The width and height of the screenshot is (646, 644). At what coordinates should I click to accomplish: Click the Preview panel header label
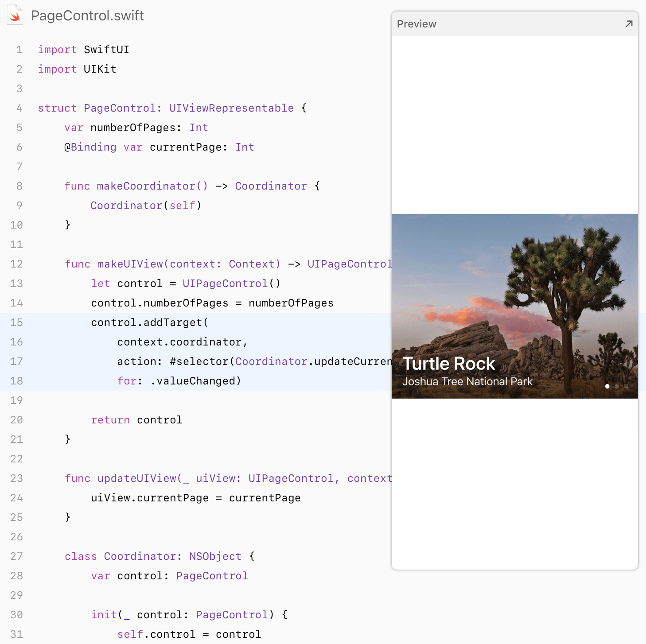pos(416,24)
